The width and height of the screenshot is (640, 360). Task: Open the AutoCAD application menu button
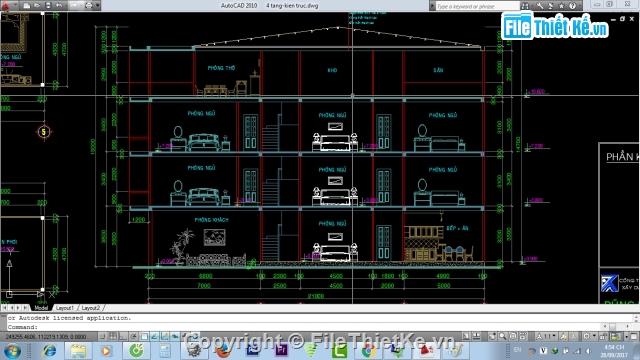coord(5,5)
